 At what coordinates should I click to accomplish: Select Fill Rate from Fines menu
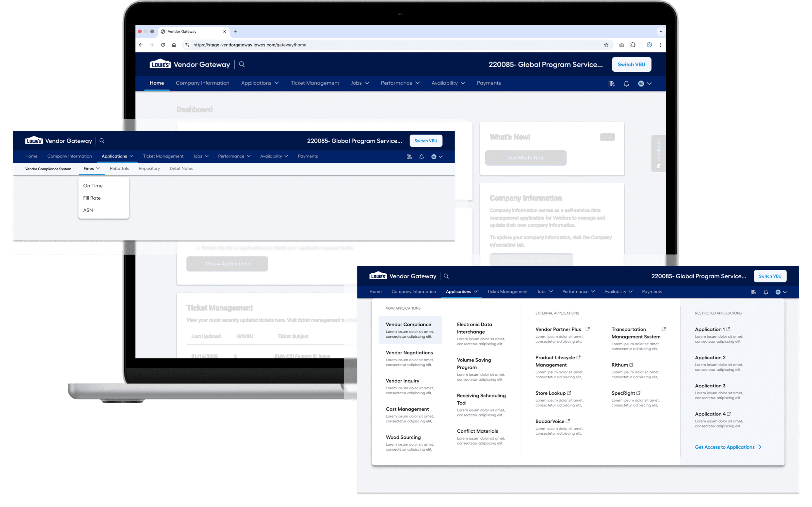92,198
